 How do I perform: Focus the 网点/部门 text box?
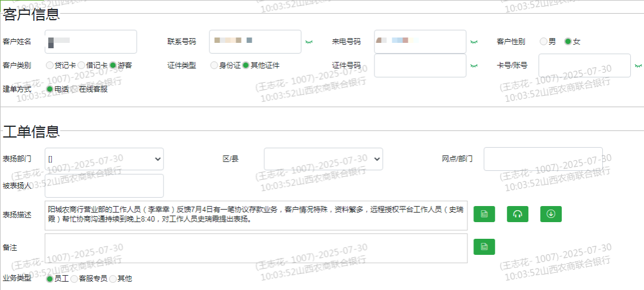(543, 159)
